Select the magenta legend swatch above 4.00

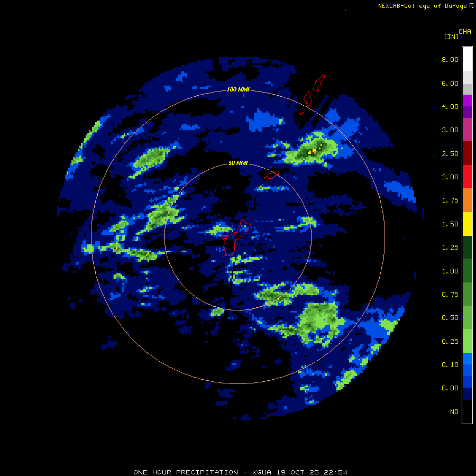point(467,100)
